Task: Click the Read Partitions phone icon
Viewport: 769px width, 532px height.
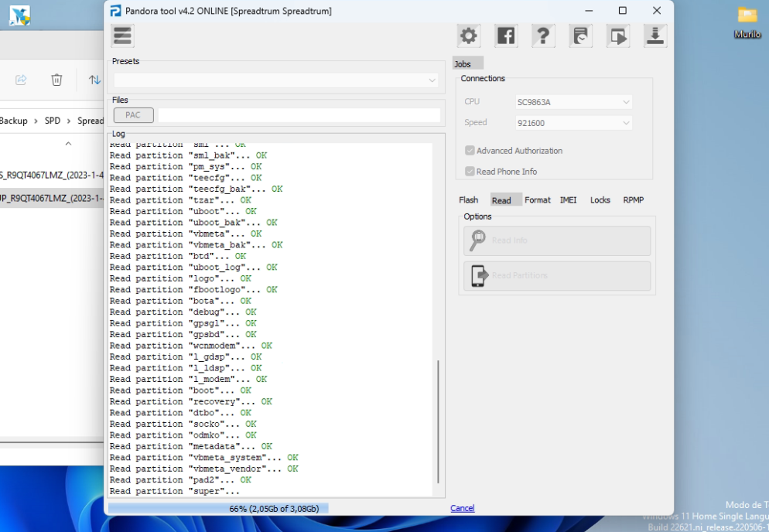Action: [x=479, y=275]
